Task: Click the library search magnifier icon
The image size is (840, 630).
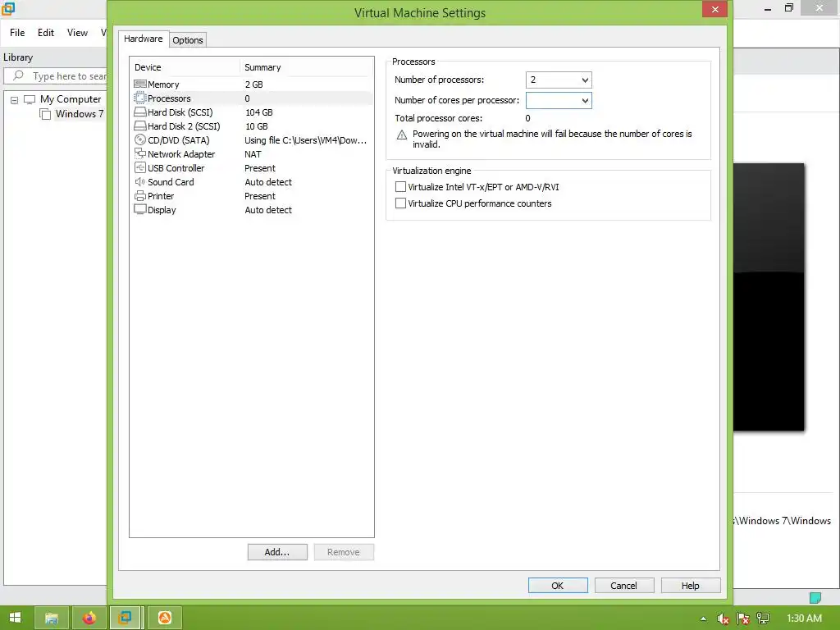Action: [x=18, y=75]
